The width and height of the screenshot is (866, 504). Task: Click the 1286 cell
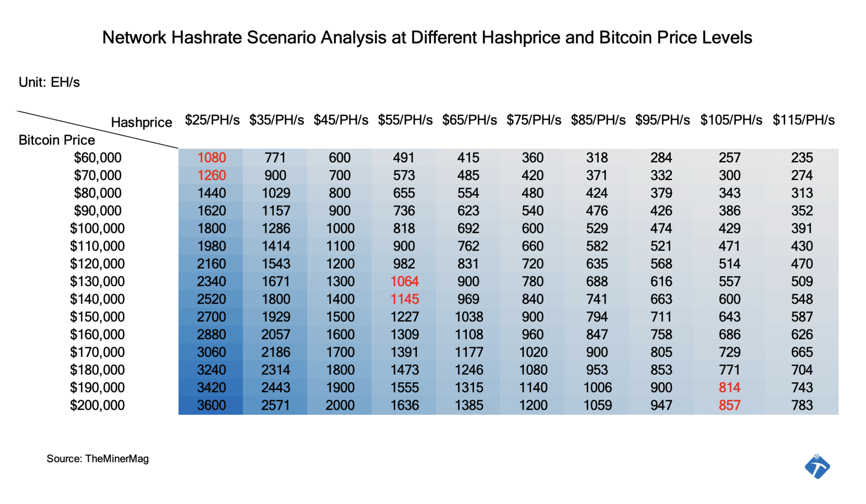click(x=276, y=228)
